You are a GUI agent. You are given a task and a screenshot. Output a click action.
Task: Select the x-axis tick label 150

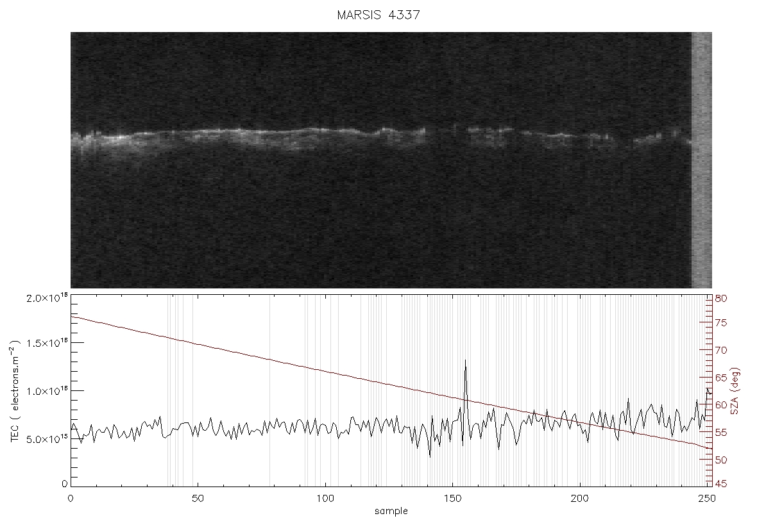click(x=452, y=498)
